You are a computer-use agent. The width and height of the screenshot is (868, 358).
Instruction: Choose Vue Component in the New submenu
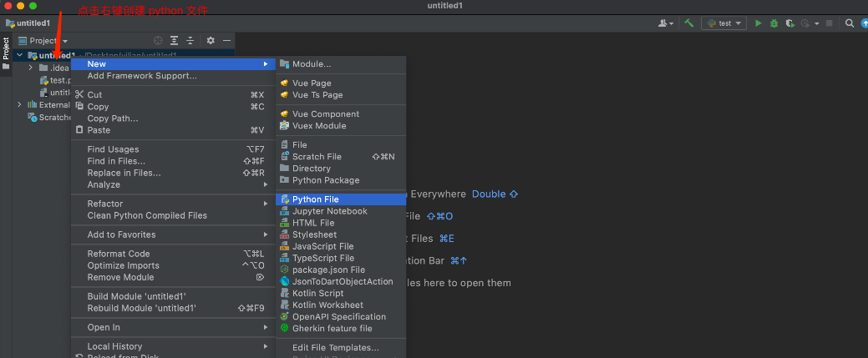tap(341, 114)
